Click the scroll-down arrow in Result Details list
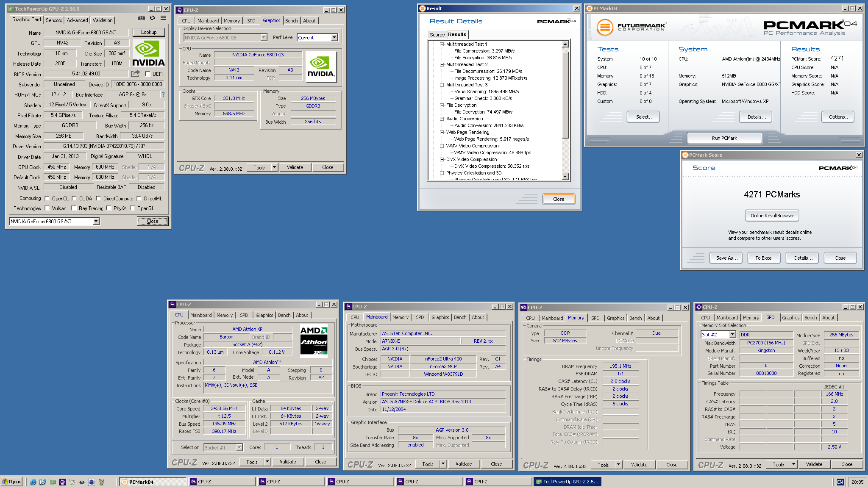 [x=565, y=177]
